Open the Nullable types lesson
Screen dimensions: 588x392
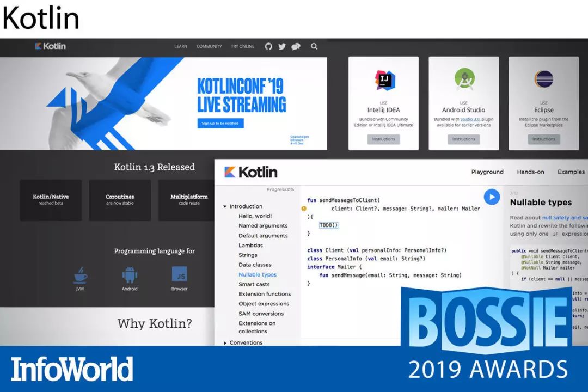coord(258,275)
